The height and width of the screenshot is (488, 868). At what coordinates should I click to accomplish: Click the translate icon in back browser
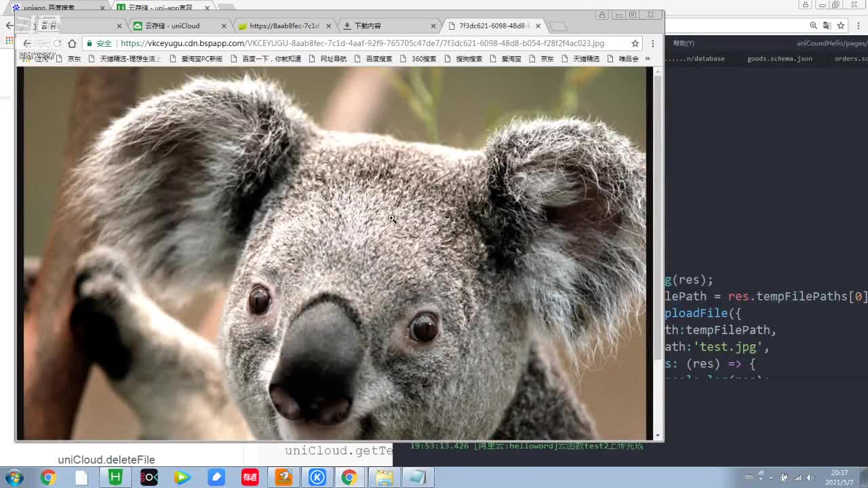point(827,26)
